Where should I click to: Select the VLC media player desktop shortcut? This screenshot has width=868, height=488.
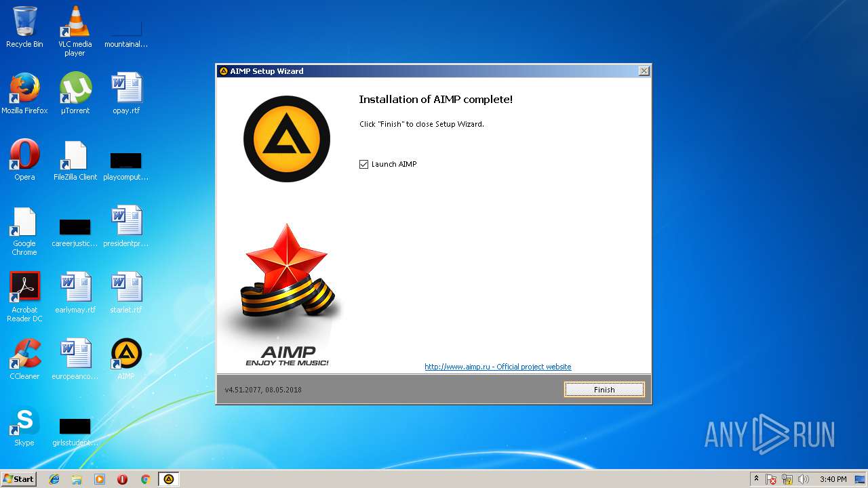tap(75, 31)
